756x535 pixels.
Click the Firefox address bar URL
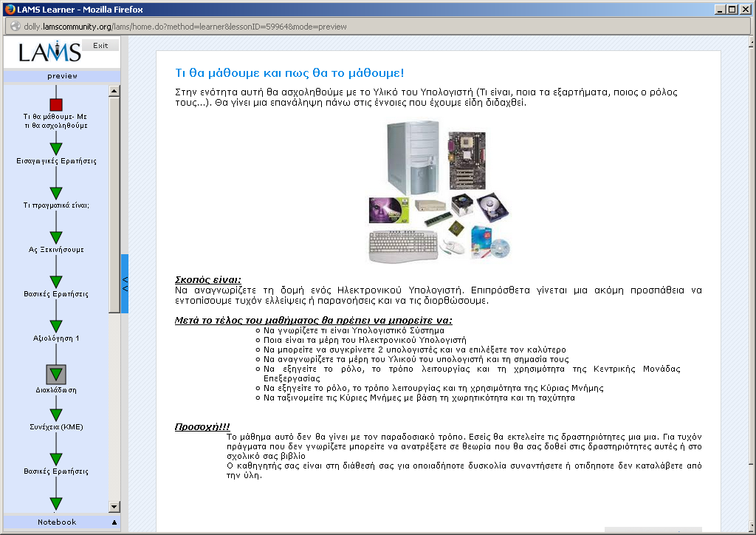pos(185,27)
